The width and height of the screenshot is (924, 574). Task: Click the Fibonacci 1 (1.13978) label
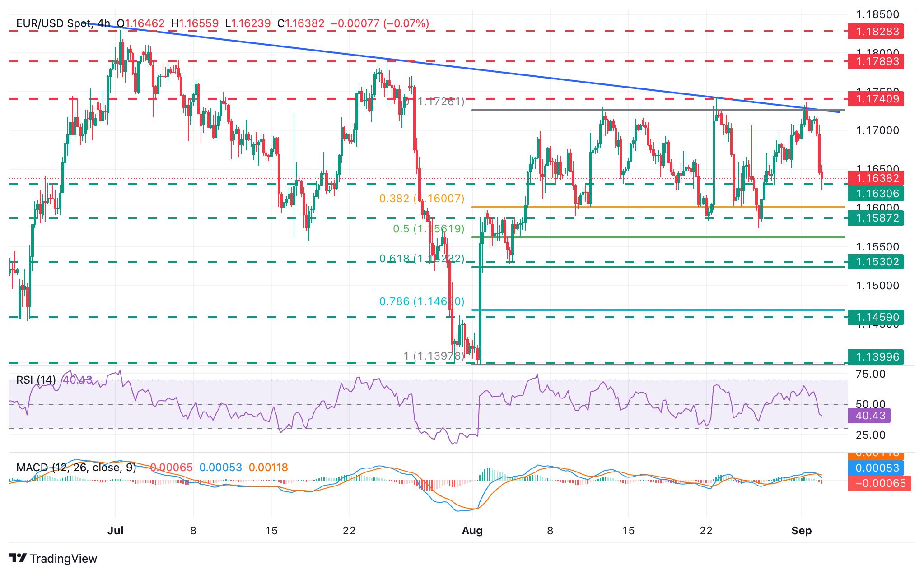[434, 356]
